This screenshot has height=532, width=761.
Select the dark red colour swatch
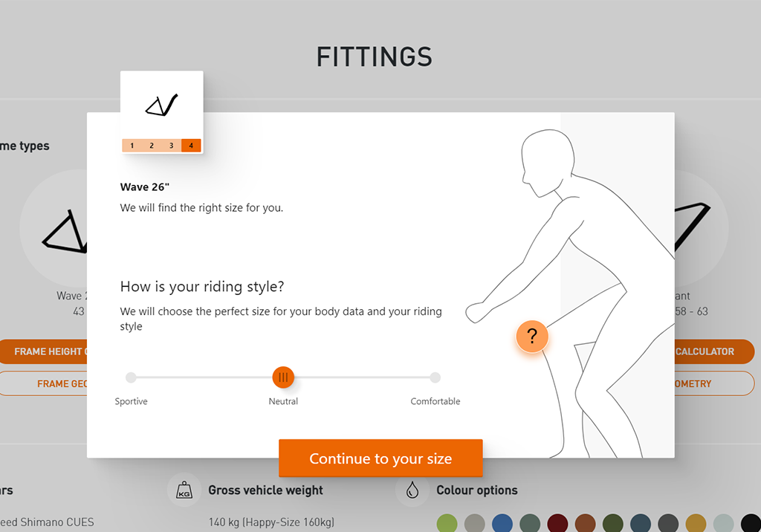557,523
